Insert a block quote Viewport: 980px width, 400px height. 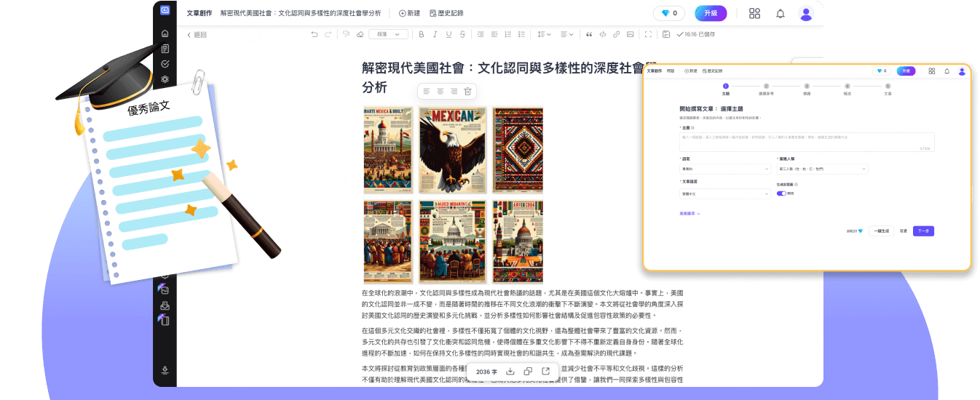[x=589, y=34]
